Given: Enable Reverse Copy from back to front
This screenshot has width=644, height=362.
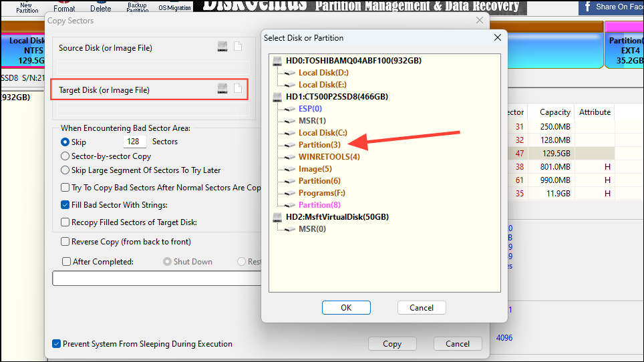Looking at the screenshot, I should coord(65,241).
